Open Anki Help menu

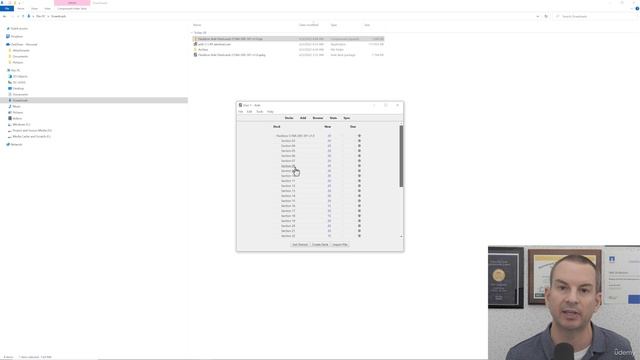pos(270,111)
